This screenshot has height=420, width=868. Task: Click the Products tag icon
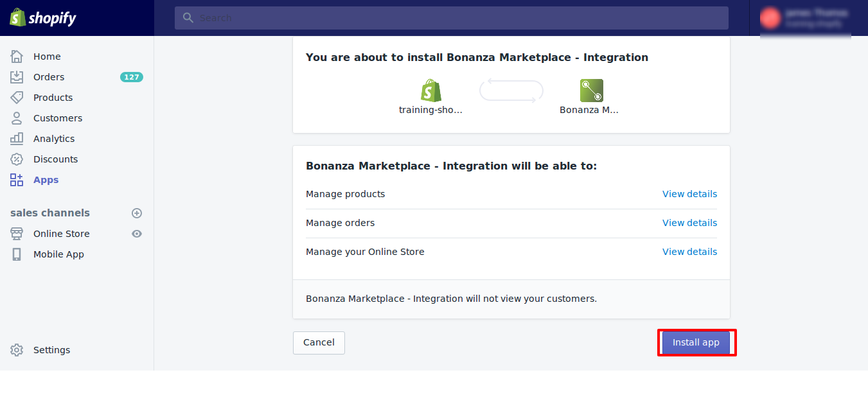pos(17,98)
